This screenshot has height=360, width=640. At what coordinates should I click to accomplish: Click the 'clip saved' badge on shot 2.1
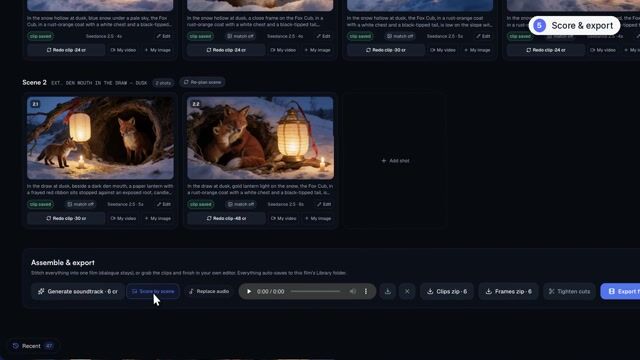[x=40, y=204]
